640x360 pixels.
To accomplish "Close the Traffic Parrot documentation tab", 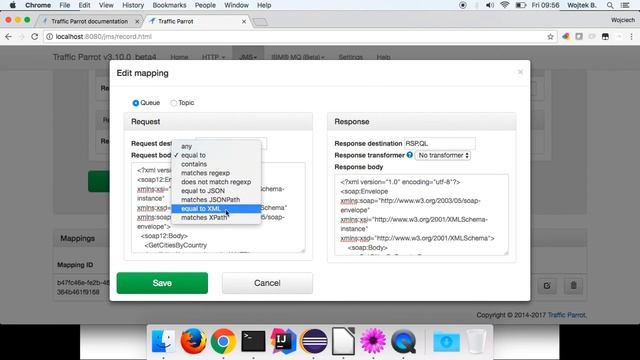I will (137, 21).
